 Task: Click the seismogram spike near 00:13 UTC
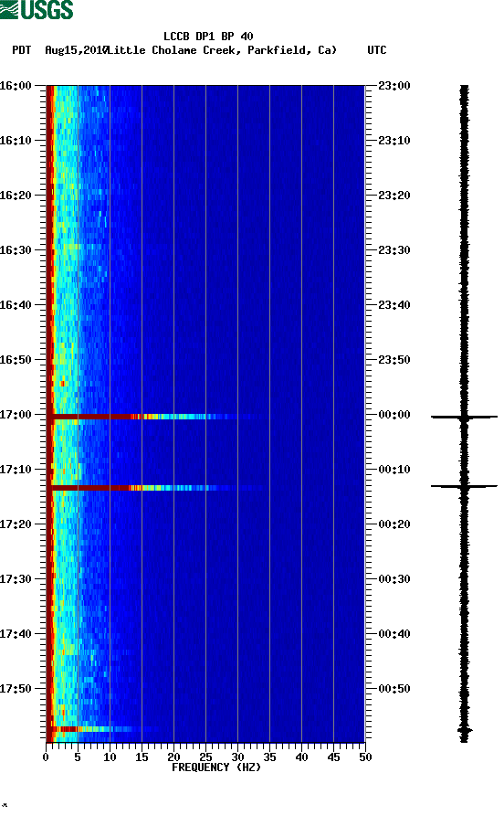(x=464, y=486)
